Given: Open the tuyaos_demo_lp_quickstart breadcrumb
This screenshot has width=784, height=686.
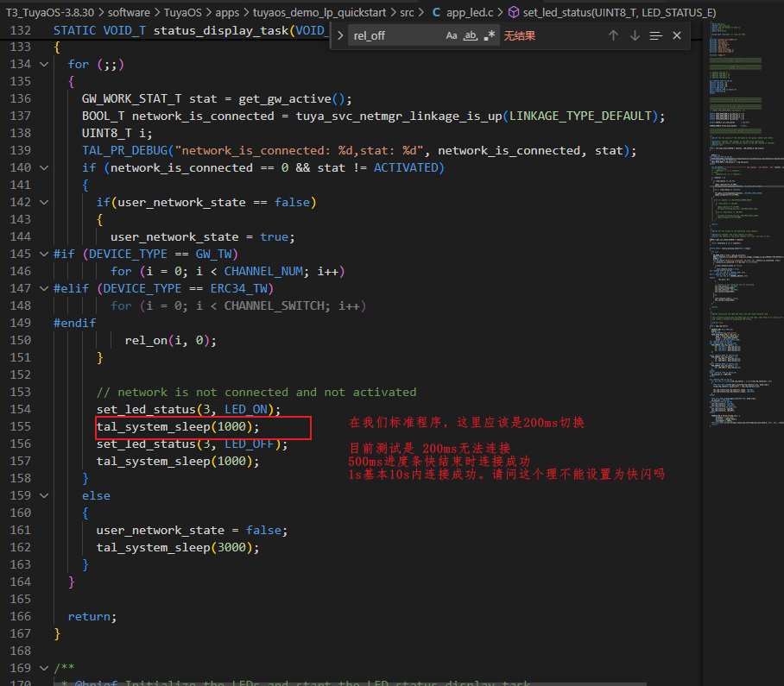Looking at the screenshot, I should (x=319, y=12).
